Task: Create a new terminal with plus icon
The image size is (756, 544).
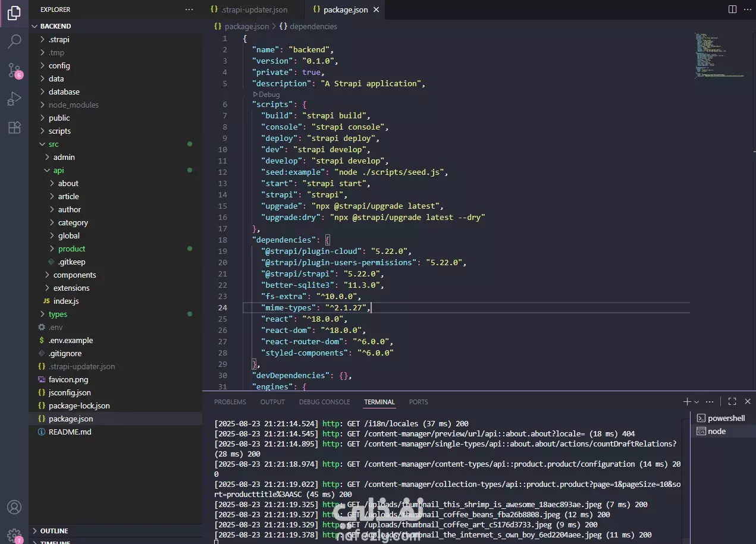Action: point(687,402)
